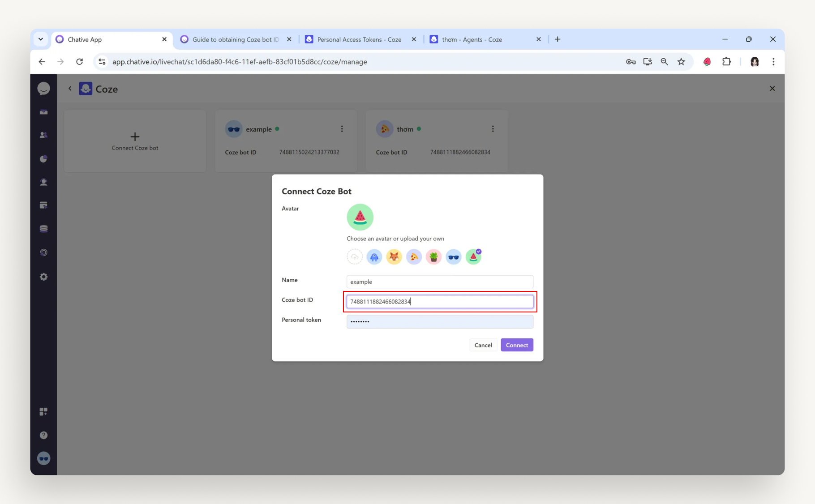Cancel the Connect Coze Bot dialog
Screen dimensions: 815x504
483,345
